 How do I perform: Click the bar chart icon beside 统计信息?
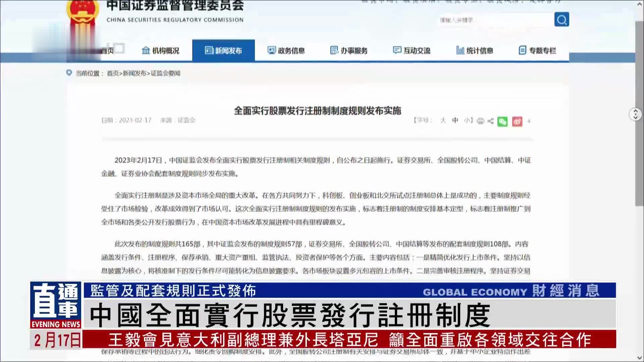[x=460, y=50]
